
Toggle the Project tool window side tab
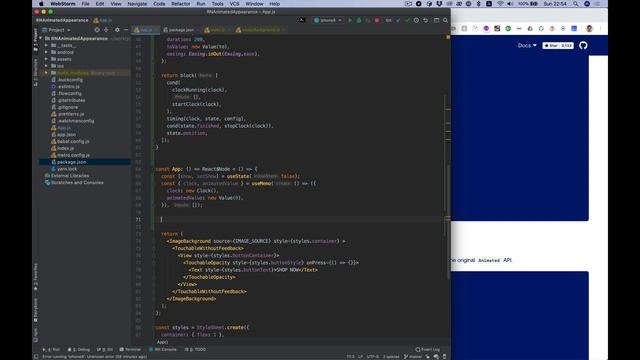point(36,40)
